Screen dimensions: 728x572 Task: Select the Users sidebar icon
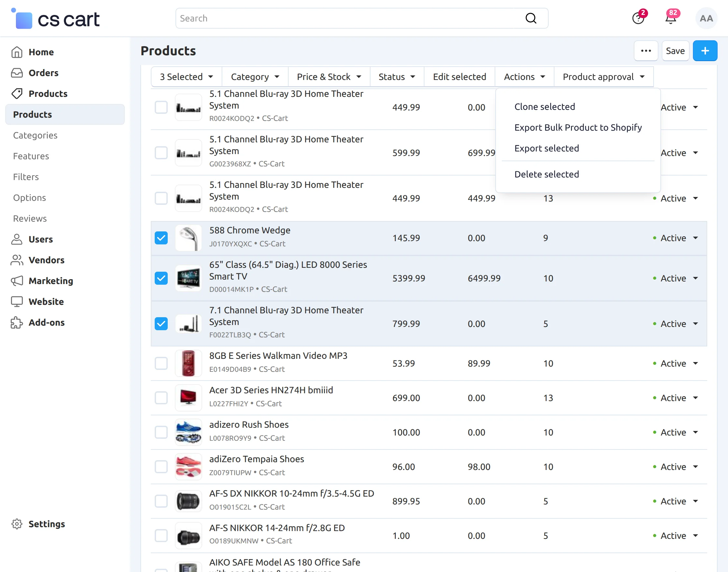[x=17, y=239]
